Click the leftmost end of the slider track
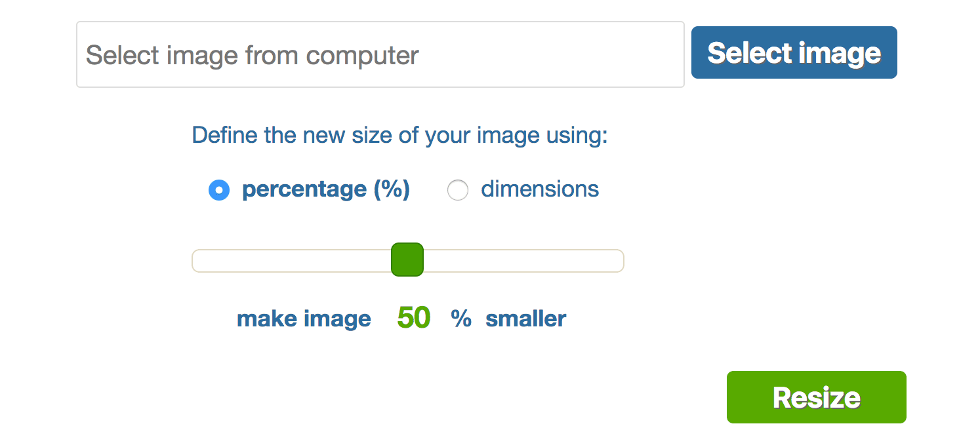This screenshot has width=980, height=447. (x=195, y=261)
